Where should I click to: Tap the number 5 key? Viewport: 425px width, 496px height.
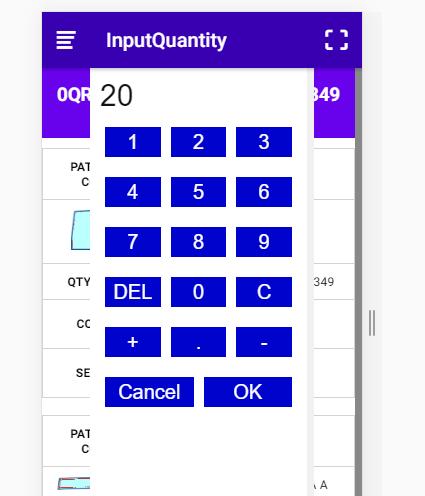pyautogui.click(x=198, y=192)
